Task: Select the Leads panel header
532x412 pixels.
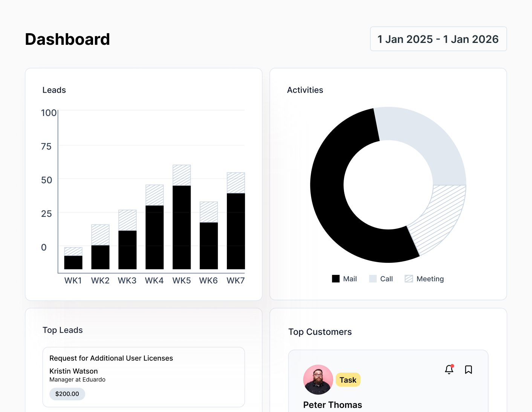Action: pyautogui.click(x=54, y=90)
